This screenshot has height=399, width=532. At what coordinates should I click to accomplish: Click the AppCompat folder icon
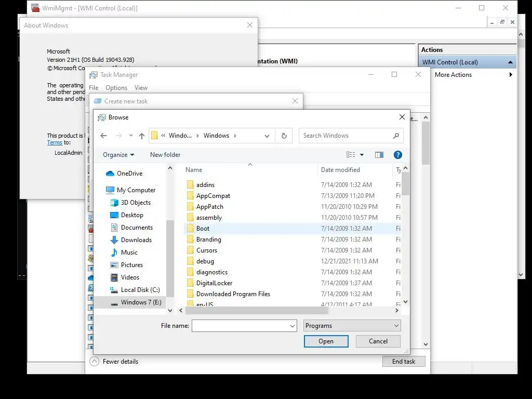pyautogui.click(x=190, y=196)
